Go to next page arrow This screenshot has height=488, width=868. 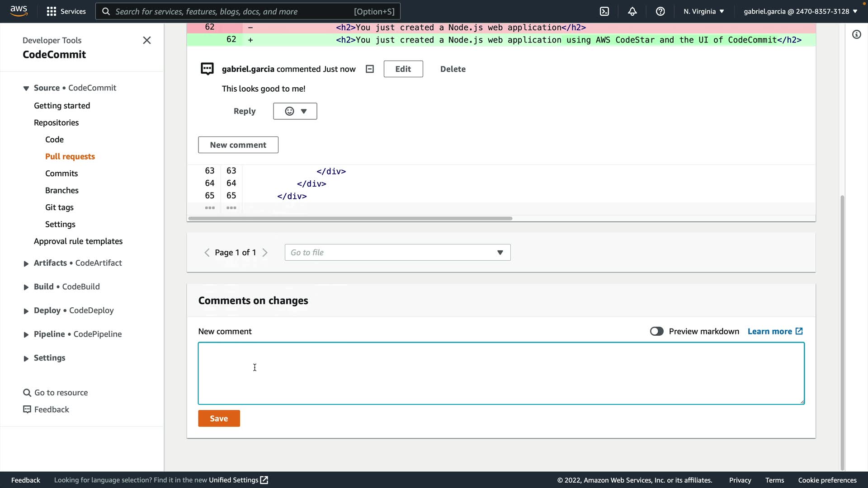click(x=265, y=253)
